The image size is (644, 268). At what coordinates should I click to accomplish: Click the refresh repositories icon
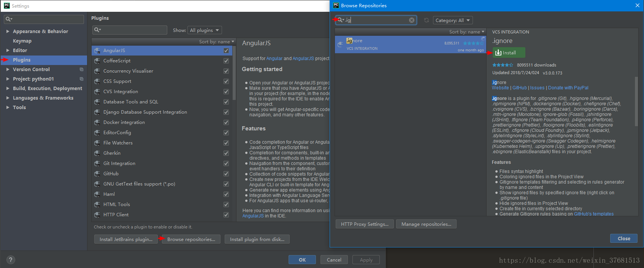click(427, 20)
